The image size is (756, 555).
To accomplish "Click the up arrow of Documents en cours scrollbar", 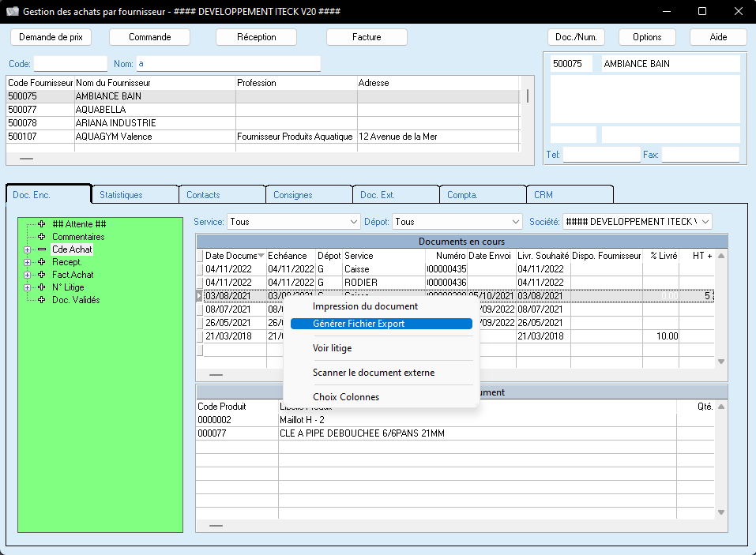I will point(721,256).
